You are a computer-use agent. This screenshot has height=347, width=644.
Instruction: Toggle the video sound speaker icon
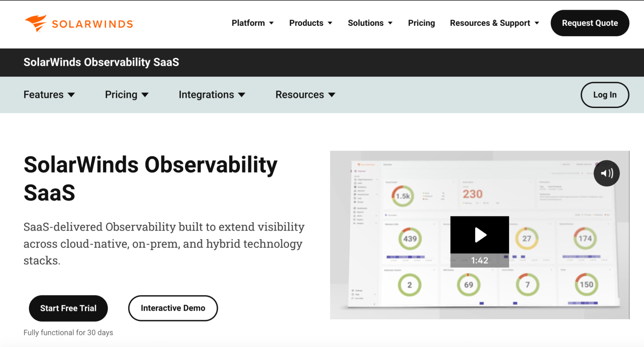tap(607, 173)
